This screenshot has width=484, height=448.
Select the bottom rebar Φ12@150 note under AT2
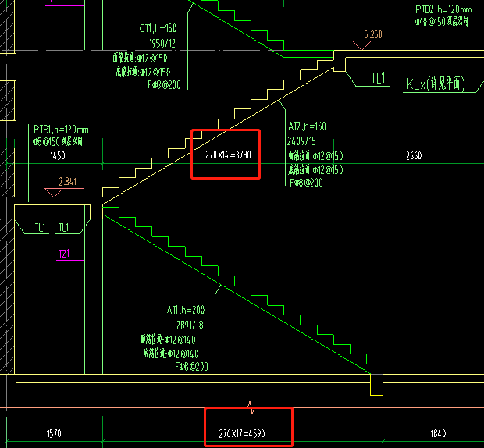[x=315, y=169]
